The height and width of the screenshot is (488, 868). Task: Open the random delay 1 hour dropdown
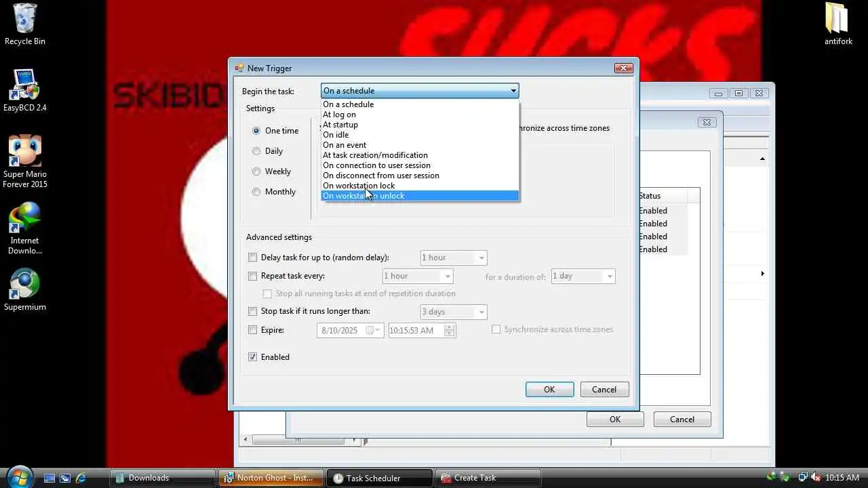[x=454, y=258]
